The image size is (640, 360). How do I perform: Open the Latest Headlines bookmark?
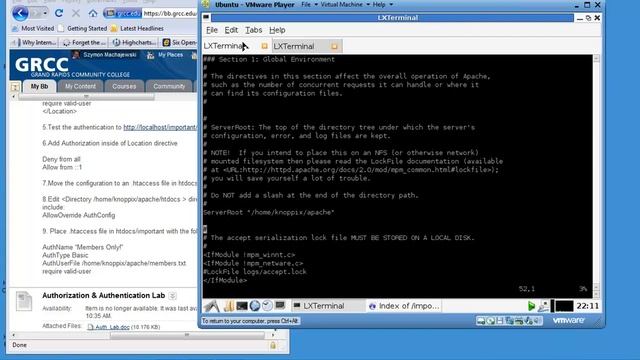pyautogui.click(x=137, y=29)
